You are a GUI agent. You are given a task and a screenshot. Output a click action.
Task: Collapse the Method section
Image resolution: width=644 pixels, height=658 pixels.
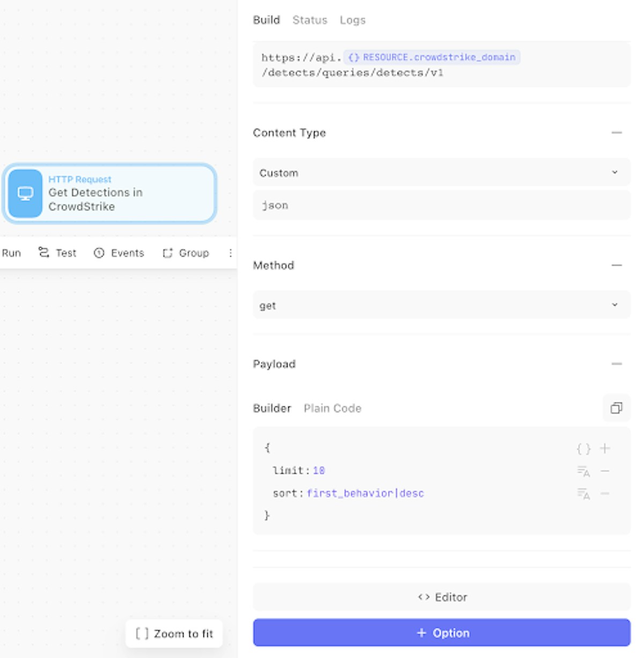pos(617,265)
